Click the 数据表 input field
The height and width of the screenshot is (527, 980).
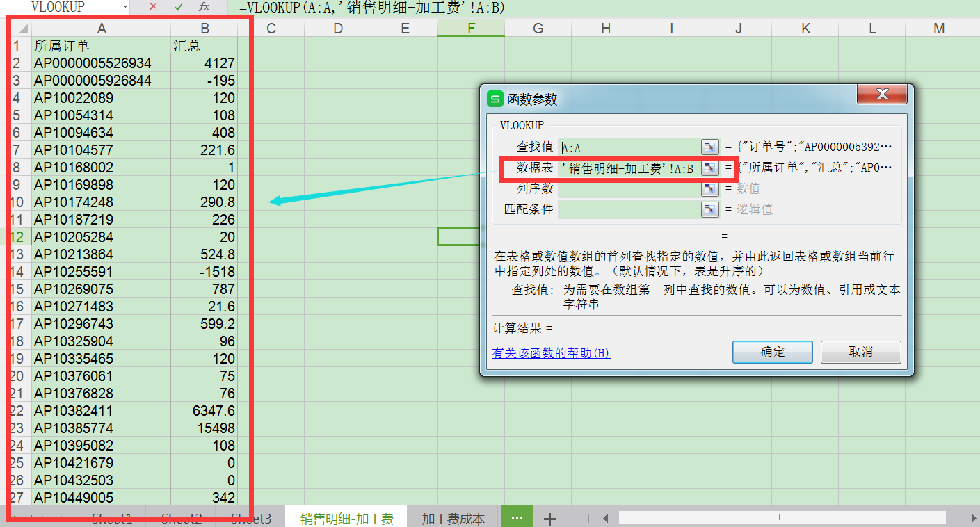[629, 168]
